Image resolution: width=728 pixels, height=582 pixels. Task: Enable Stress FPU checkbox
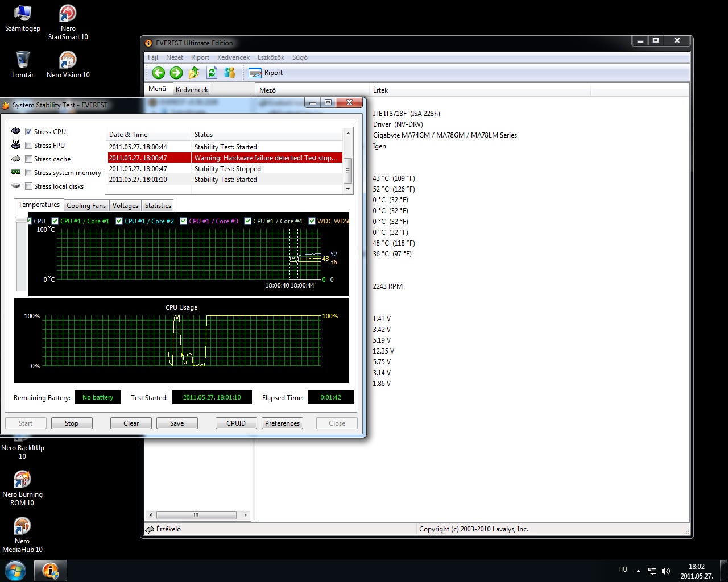[x=28, y=145]
